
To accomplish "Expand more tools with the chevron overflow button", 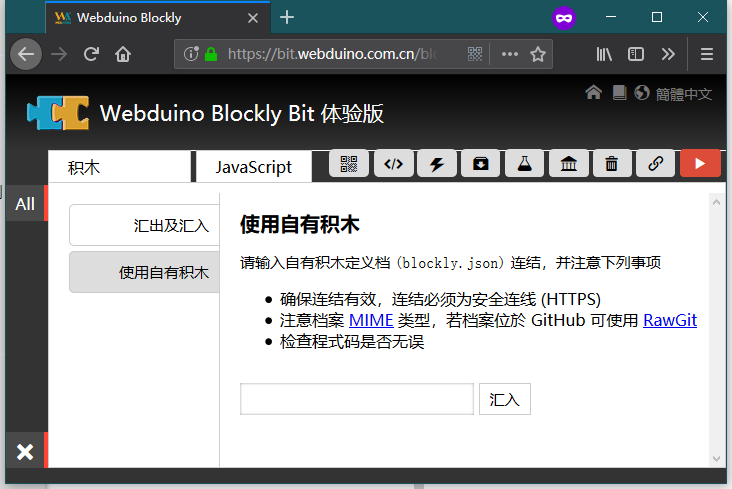I will click(x=668, y=54).
